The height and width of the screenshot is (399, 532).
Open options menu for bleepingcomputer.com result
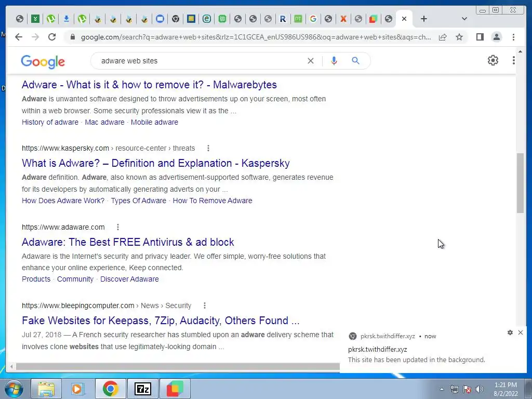(x=204, y=305)
